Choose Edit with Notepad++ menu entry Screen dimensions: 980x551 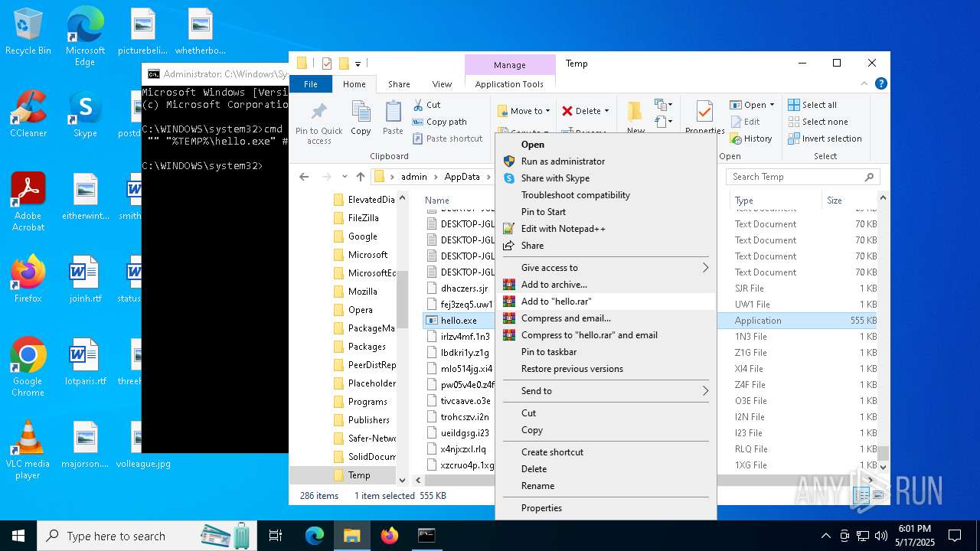tap(605, 229)
